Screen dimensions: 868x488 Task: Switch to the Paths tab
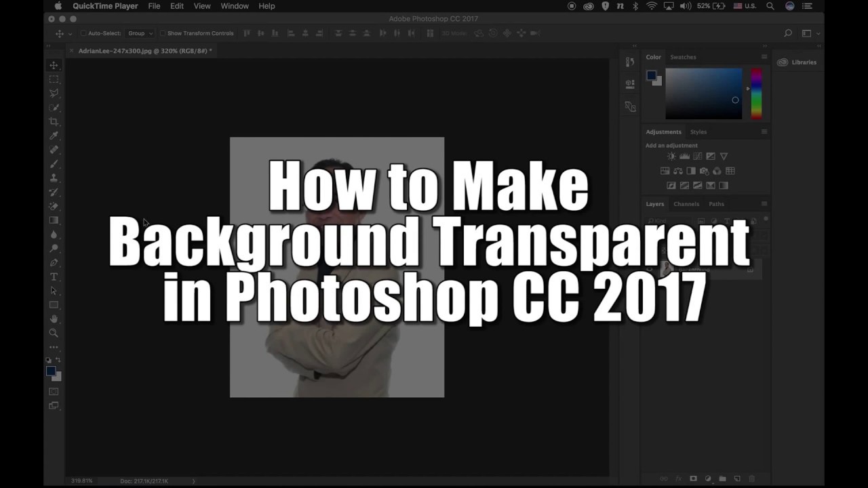(x=716, y=204)
